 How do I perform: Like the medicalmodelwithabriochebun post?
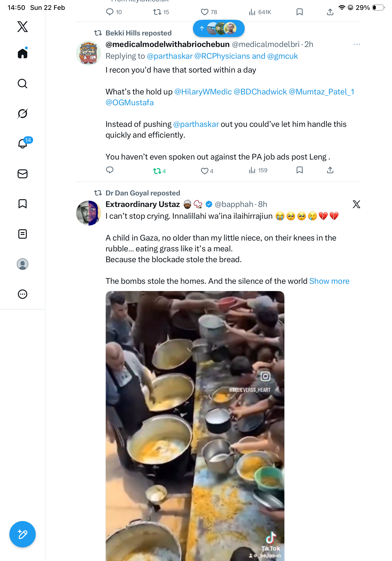click(204, 171)
